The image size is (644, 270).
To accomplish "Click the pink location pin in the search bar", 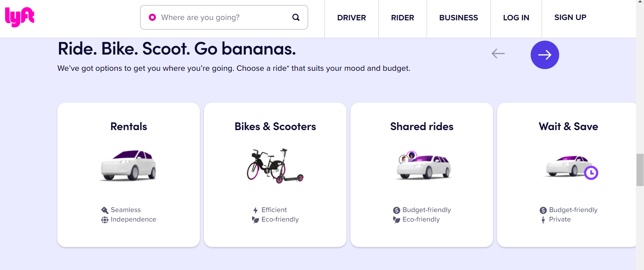I will [152, 17].
